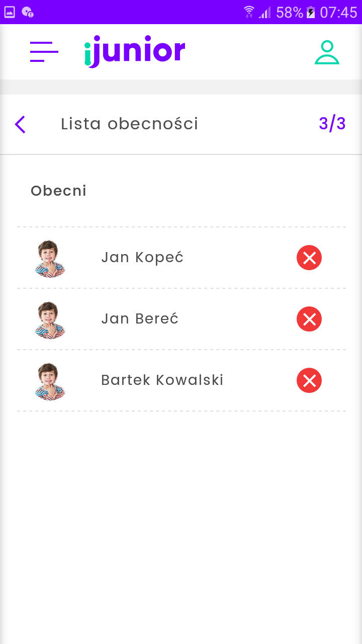
Task: Tap red X next to Bartek Kowalski
Action: (x=309, y=380)
